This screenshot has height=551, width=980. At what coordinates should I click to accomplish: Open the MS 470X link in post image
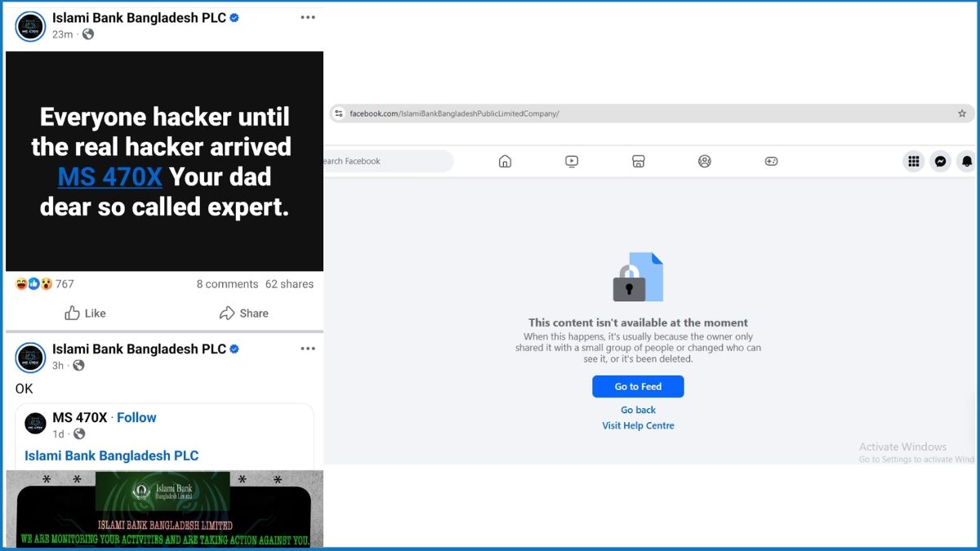(110, 176)
